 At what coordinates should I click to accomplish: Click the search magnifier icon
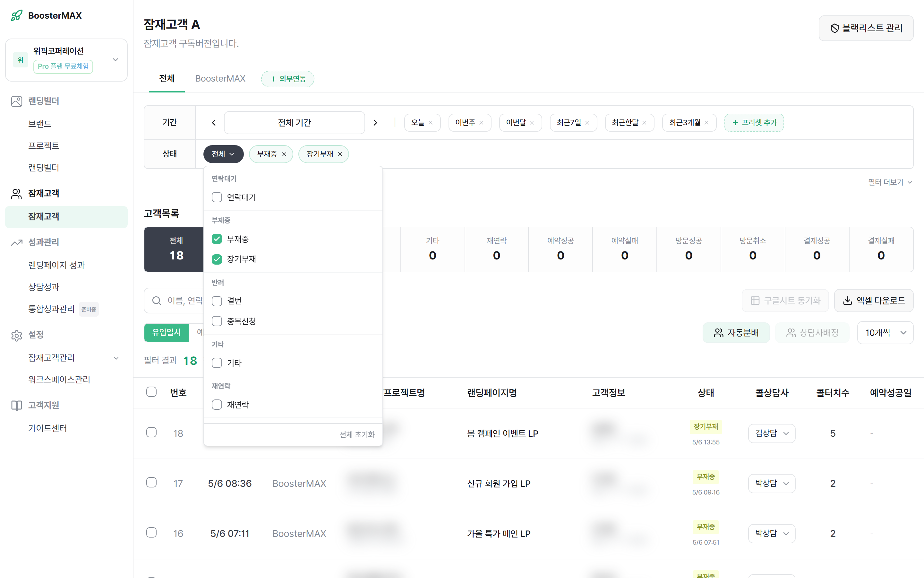click(157, 301)
